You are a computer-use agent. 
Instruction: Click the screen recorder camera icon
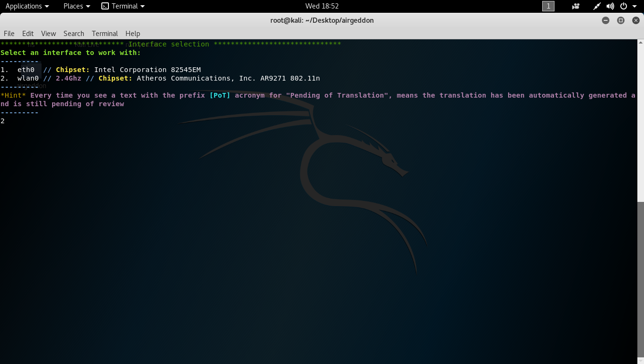[576, 6]
